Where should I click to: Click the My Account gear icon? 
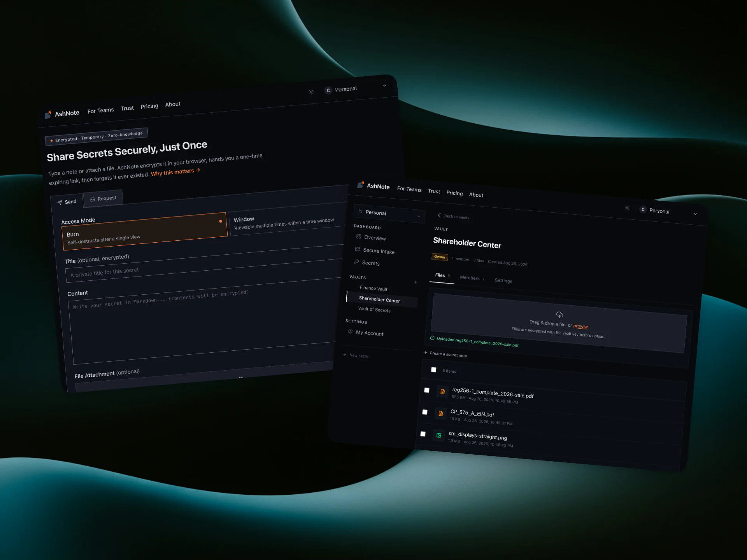[351, 331]
